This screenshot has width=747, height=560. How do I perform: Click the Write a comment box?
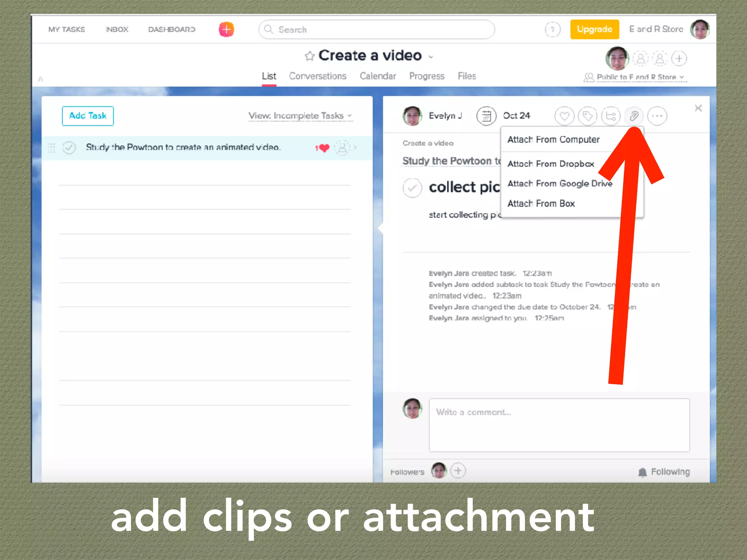(559, 425)
